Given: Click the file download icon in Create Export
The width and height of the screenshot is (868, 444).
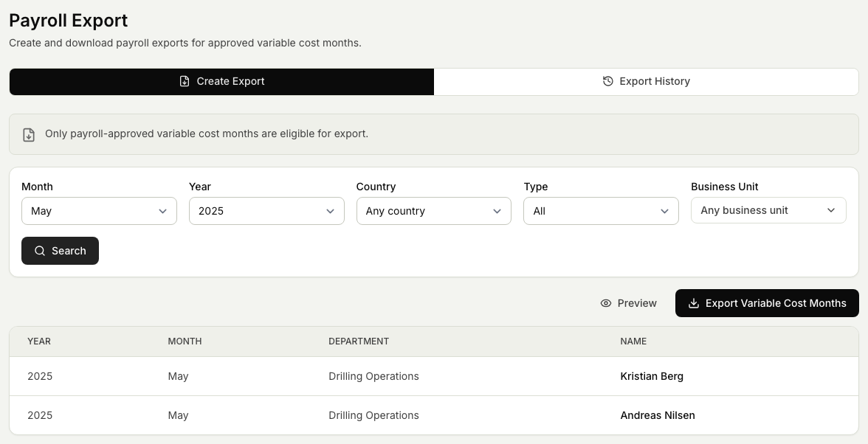Looking at the screenshot, I should (185, 81).
